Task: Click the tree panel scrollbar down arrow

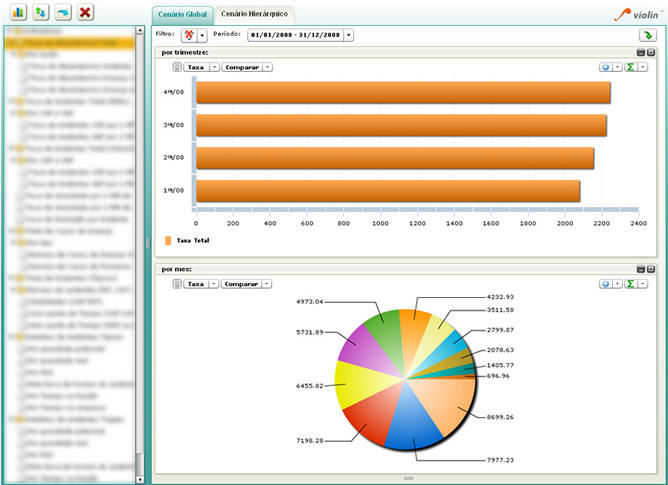Action: (139, 479)
